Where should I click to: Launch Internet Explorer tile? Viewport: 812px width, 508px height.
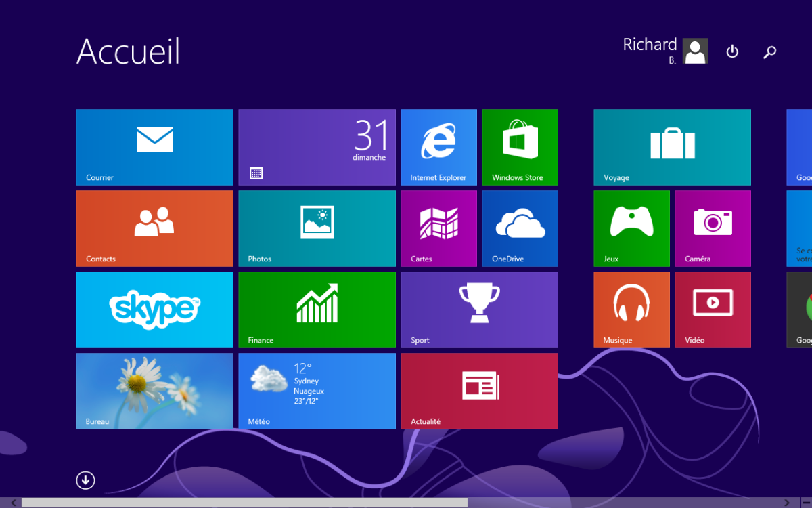(x=438, y=147)
